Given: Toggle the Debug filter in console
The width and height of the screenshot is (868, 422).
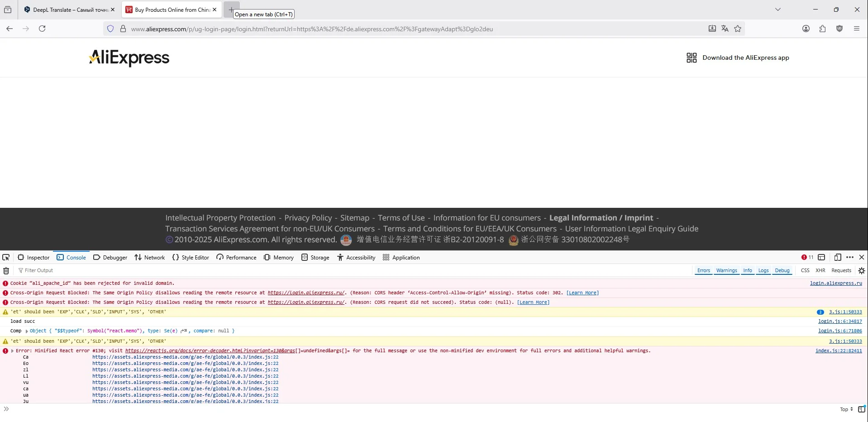Looking at the screenshot, I should coord(782,270).
